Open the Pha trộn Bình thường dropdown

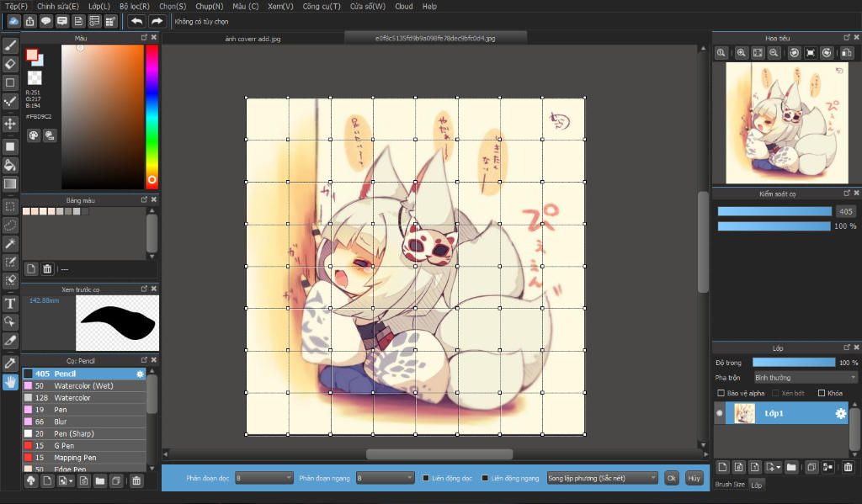pyautogui.click(x=806, y=378)
